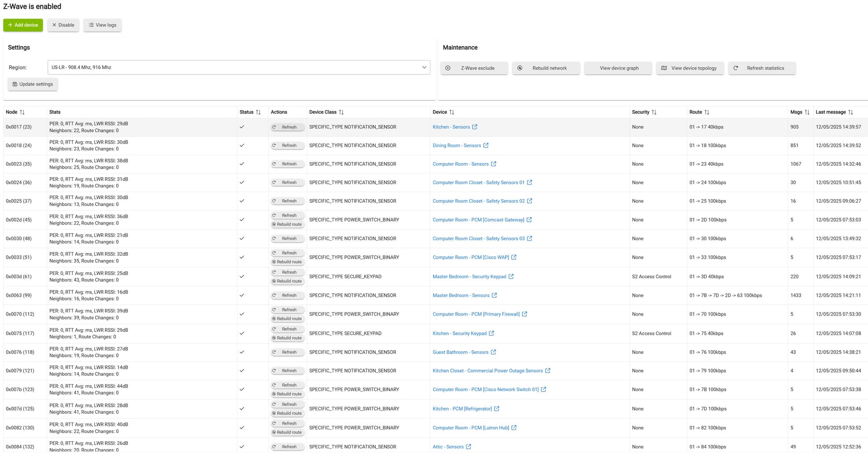
Task: Click Rebuild network button
Action: [546, 68]
